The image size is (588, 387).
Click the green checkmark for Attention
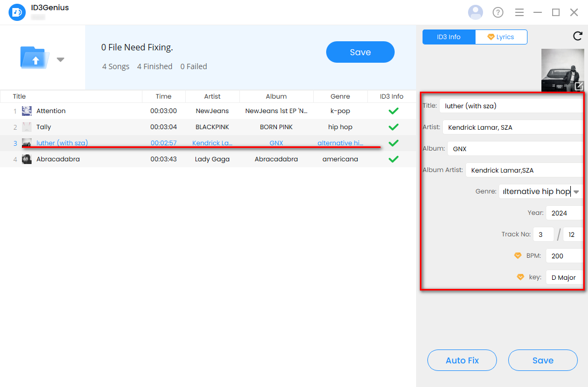tap(394, 111)
